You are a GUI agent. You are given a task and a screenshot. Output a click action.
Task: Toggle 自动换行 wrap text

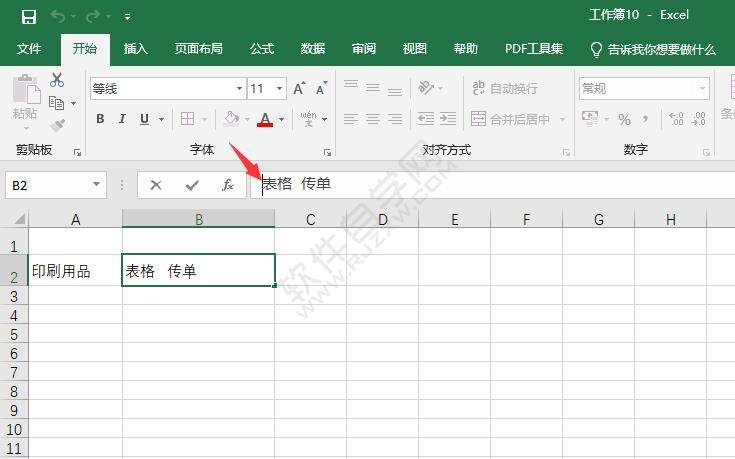tap(505, 88)
